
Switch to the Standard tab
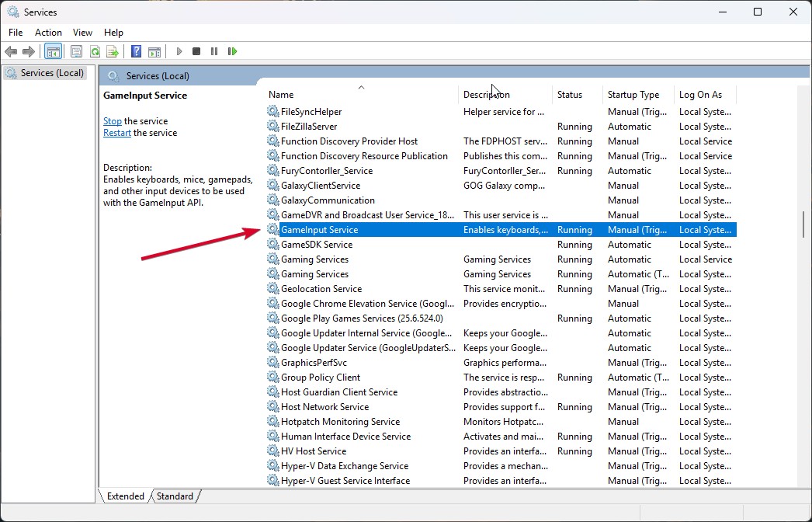pyautogui.click(x=175, y=496)
